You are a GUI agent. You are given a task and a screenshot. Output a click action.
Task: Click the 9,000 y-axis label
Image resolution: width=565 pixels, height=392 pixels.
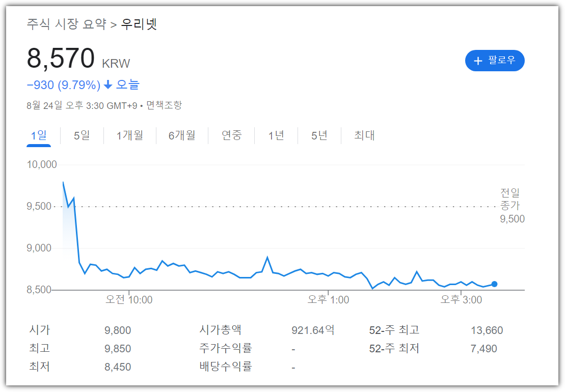pos(39,248)
